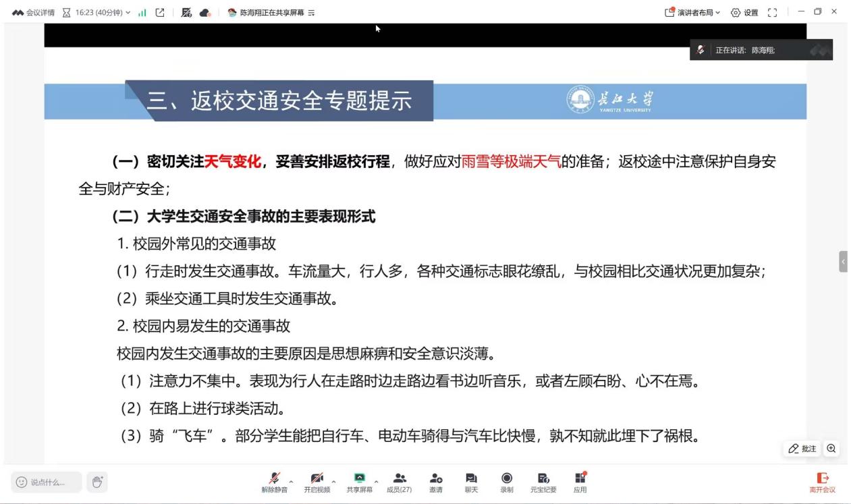Check the network signal strength icon

point(142,12)
